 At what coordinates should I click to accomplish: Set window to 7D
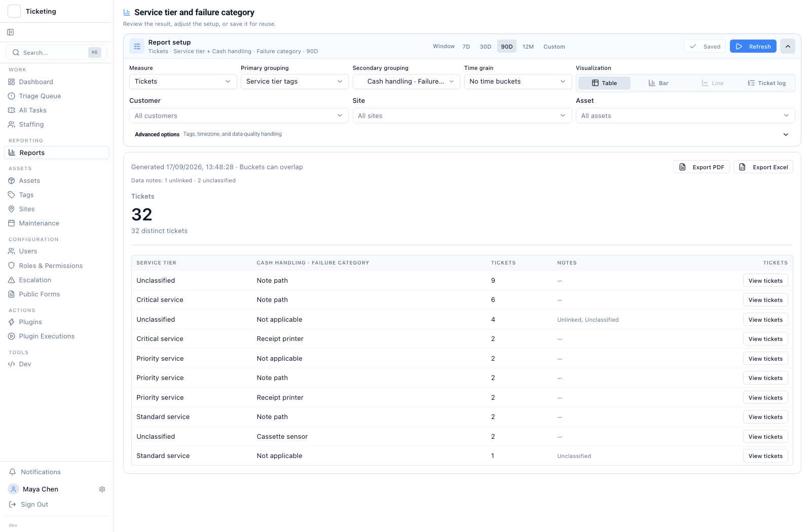466,47
